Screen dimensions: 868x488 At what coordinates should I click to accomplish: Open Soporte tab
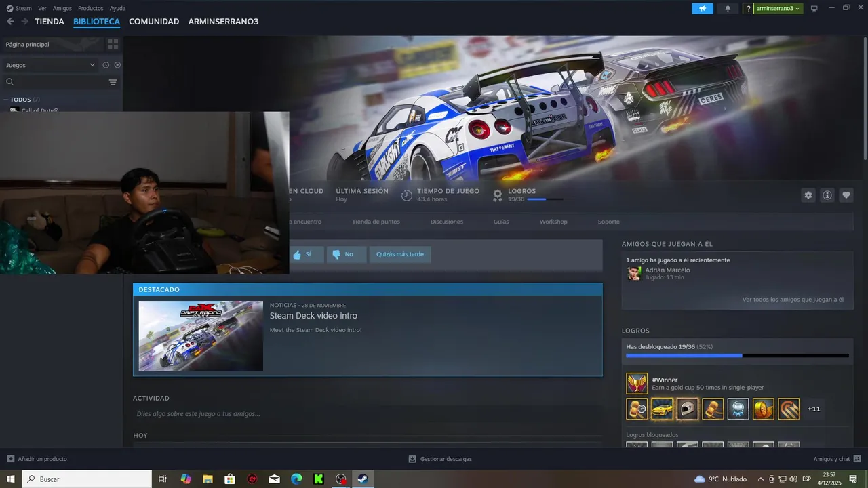point(608,222)
